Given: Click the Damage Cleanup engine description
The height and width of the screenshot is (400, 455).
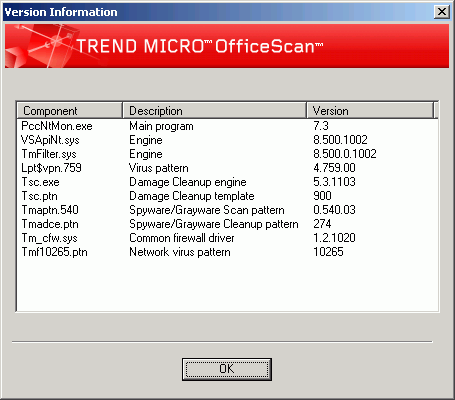Looking at the screenshot, I should tap(188, 182).
